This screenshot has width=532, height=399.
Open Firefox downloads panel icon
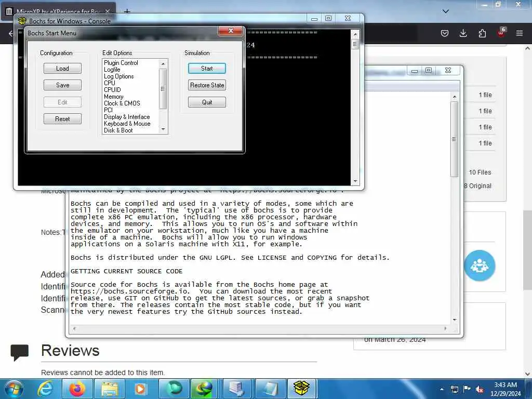[463, 33]
